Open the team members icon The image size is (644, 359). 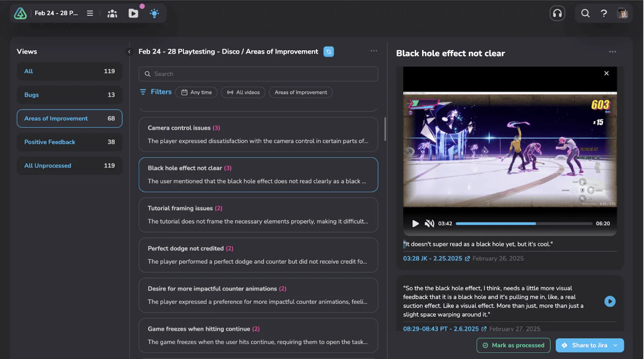tap(112, 13)
